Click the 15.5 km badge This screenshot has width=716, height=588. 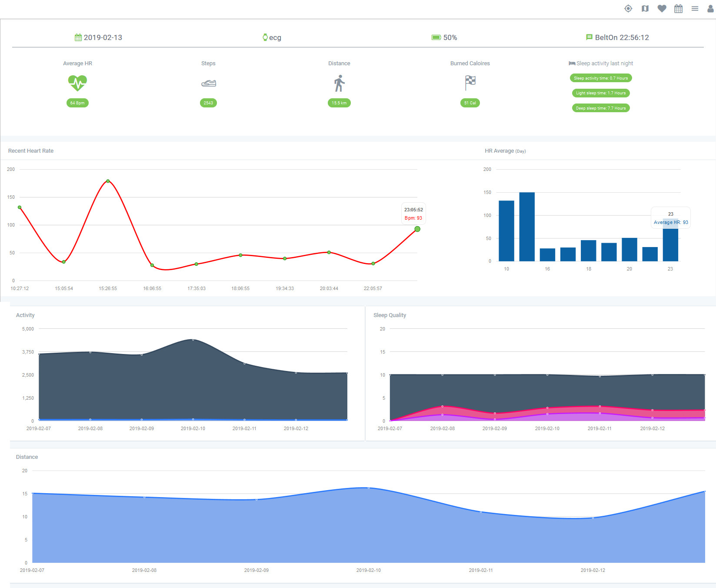pos(339,103)
